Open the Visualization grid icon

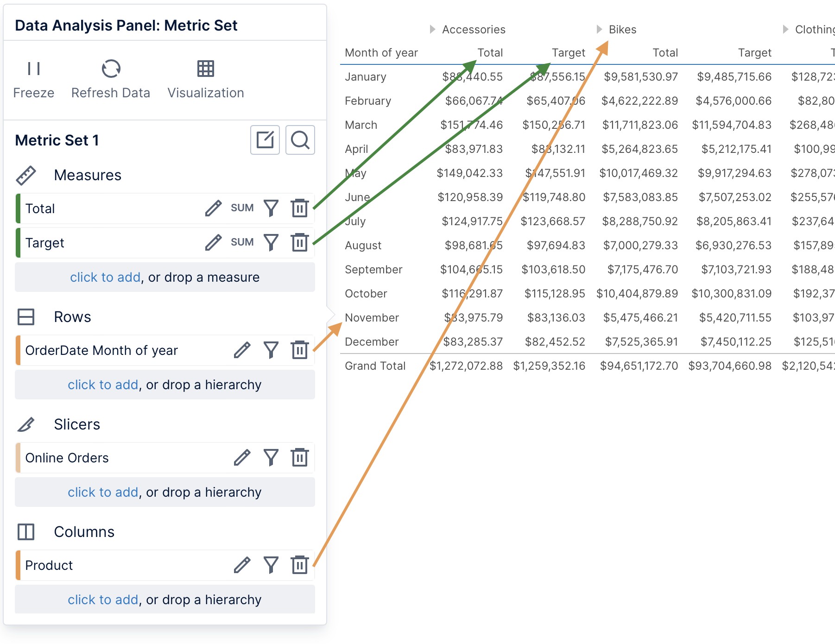[x=205, y=69]
